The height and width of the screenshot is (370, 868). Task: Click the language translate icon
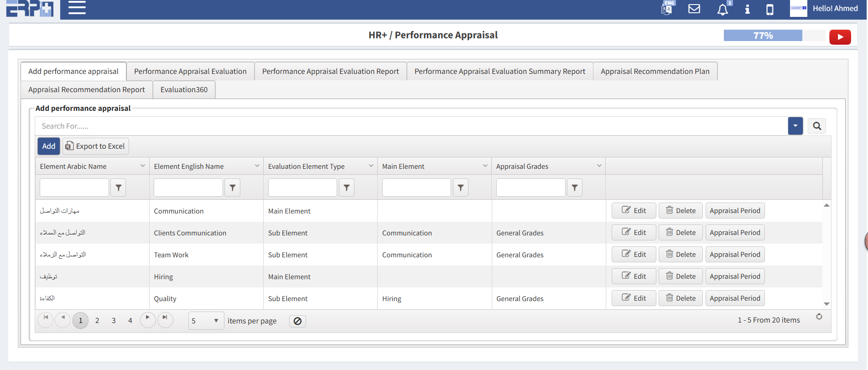[667, 8]
